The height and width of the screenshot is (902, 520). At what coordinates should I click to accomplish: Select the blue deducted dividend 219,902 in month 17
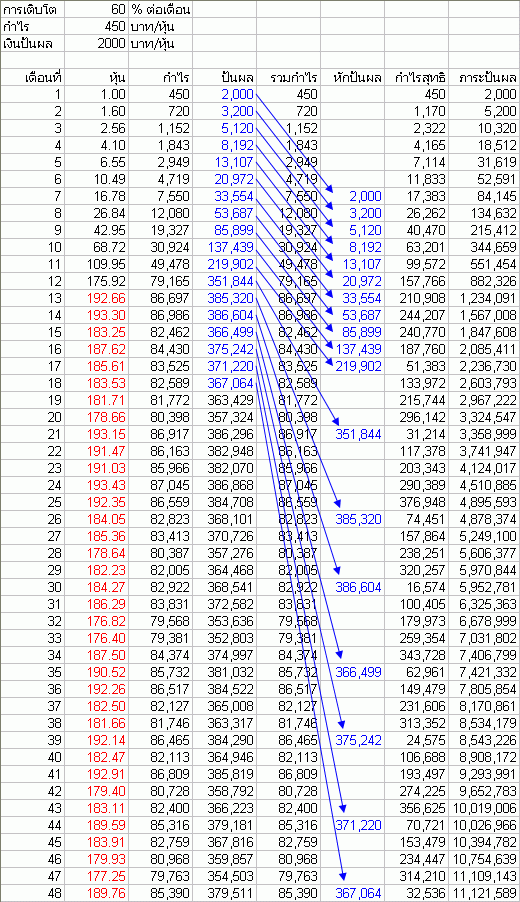coord(352,366)
